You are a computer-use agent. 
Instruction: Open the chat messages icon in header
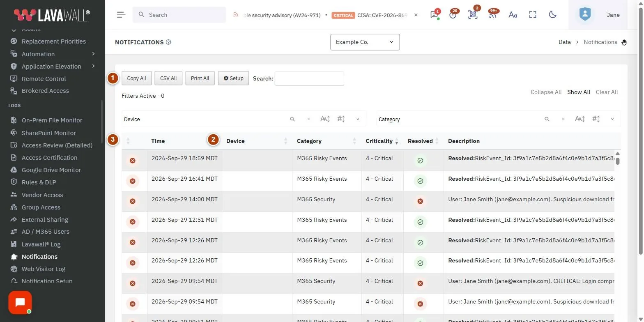tap(434, 15)
